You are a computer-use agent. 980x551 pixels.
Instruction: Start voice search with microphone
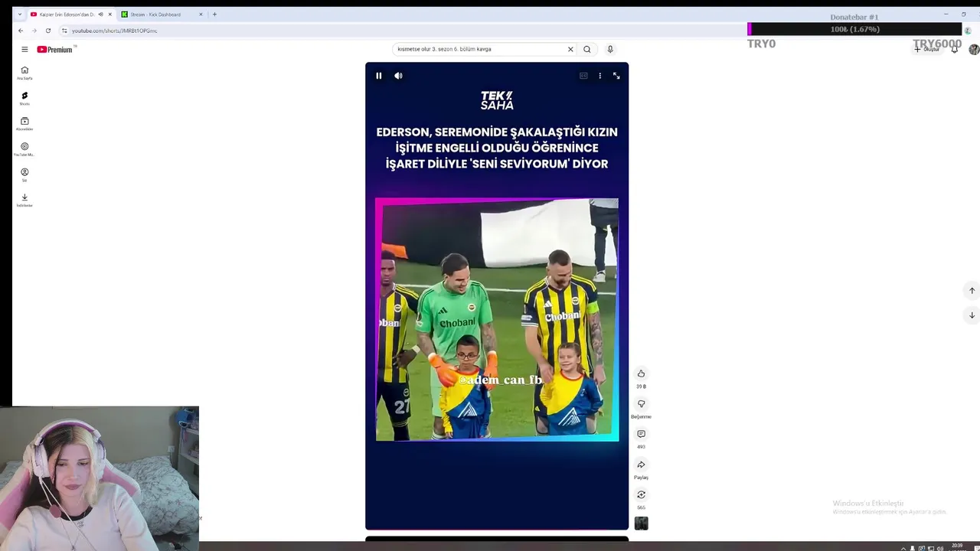pyautogui.click(x=610, y=49)
